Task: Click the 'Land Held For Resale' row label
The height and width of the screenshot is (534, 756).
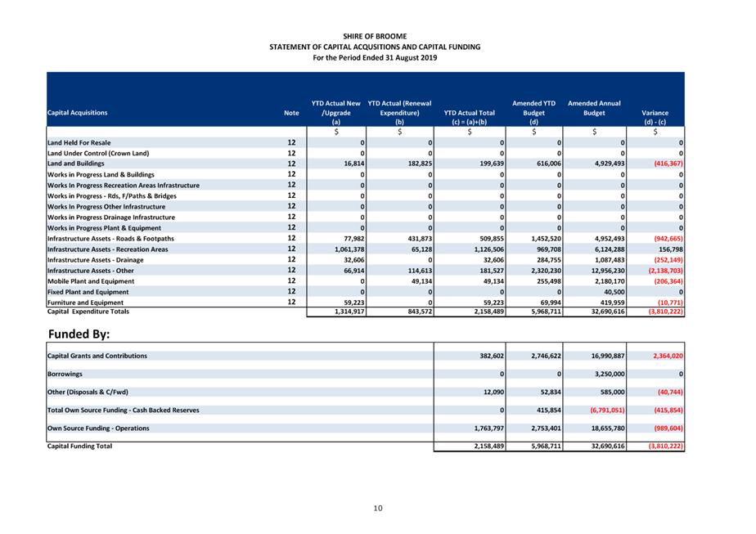Action: coord(79,142)
